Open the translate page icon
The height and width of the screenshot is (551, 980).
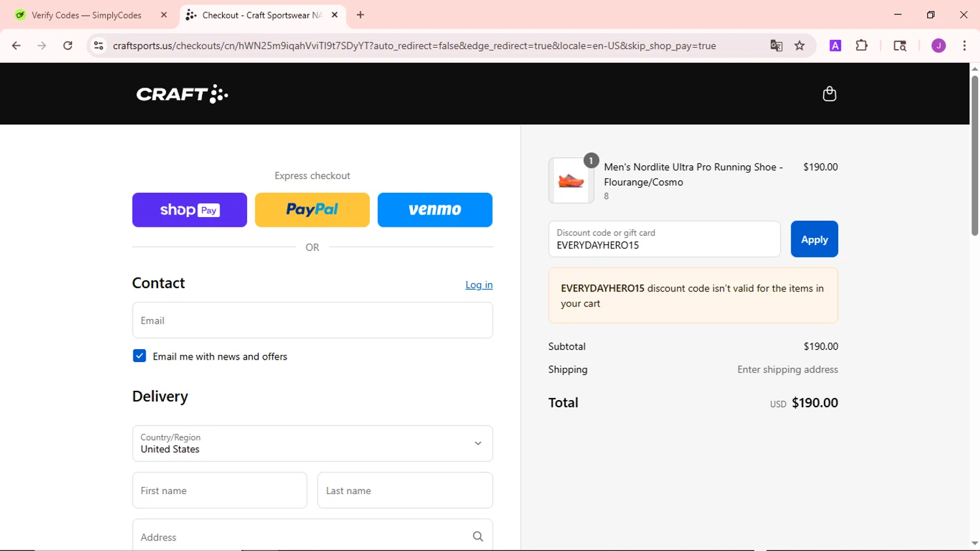point(776,46)
